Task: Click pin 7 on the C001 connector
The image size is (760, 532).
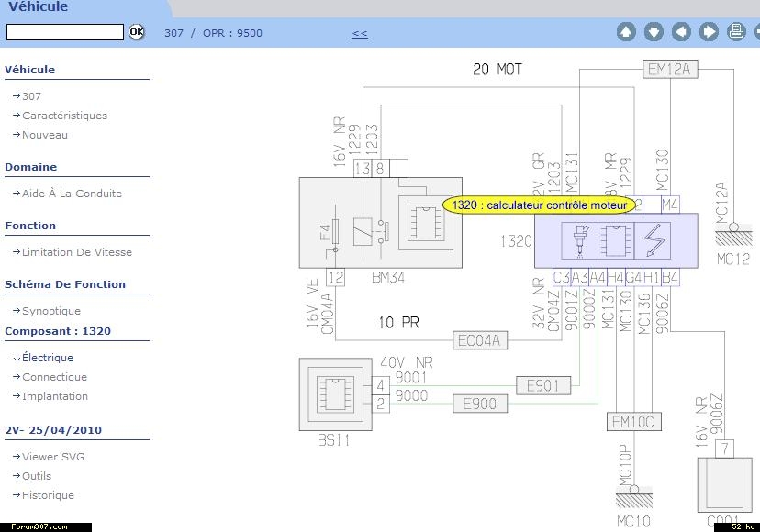Action: point(724,449)
